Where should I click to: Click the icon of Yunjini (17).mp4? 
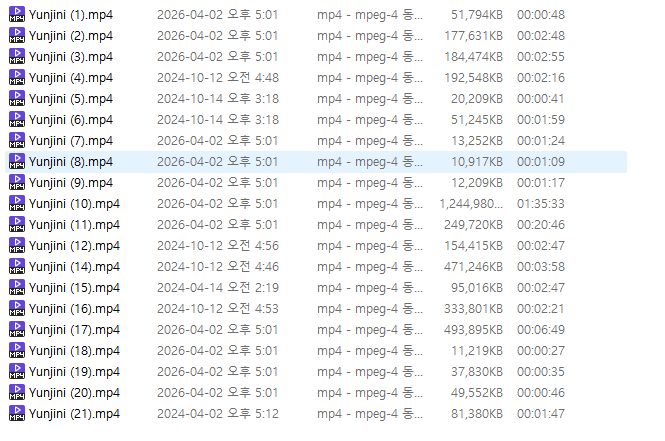coord(17,329)
